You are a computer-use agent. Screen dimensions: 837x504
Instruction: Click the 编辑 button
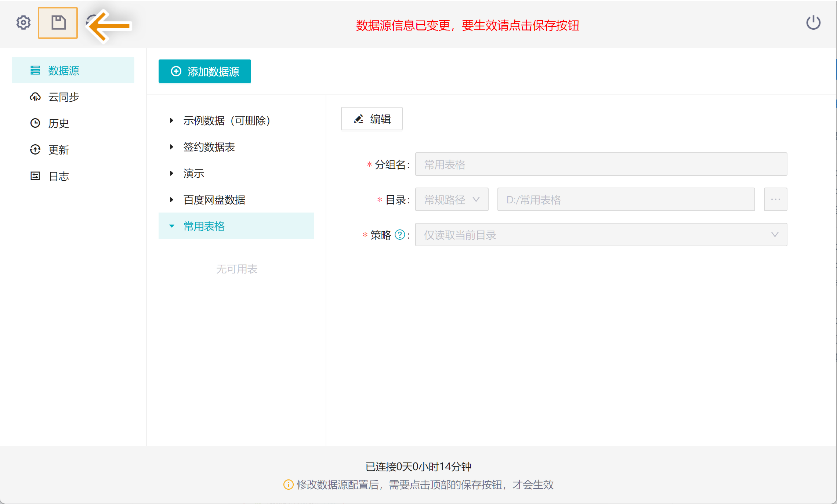[372, 119]
